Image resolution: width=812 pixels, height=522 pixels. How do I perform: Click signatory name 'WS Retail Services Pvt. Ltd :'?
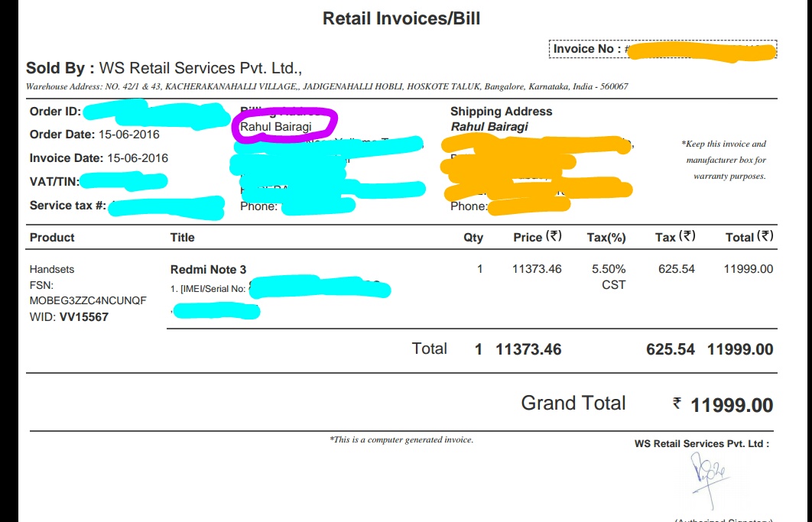click(702, 444)
